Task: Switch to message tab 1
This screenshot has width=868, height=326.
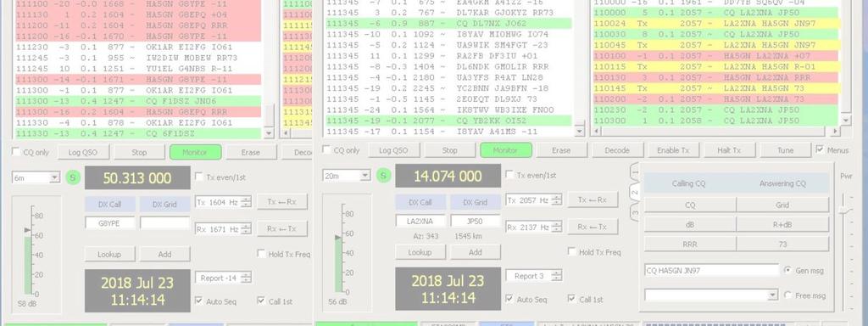Action: pyautogui.click(x=635, y=173)
